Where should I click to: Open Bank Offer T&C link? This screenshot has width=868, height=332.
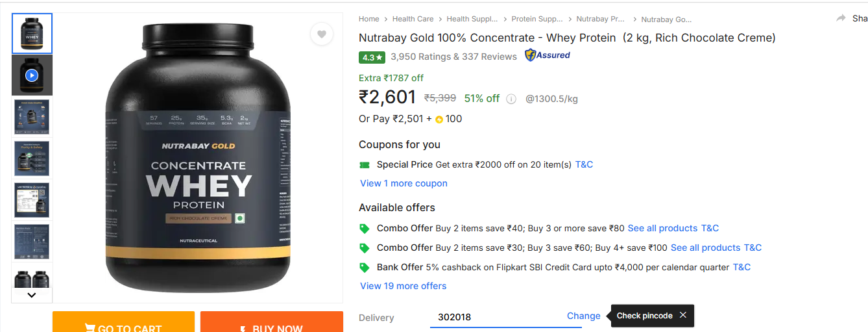coord(741,267)
